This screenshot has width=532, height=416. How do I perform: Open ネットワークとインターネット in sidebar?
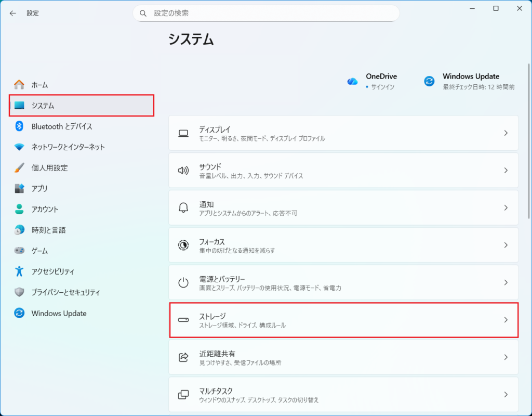(68, 147)
